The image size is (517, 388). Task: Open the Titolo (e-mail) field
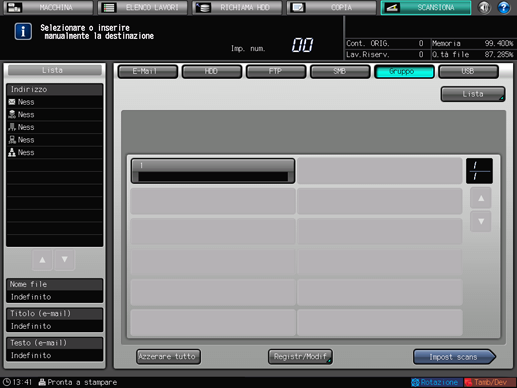[x=55, y=320]
